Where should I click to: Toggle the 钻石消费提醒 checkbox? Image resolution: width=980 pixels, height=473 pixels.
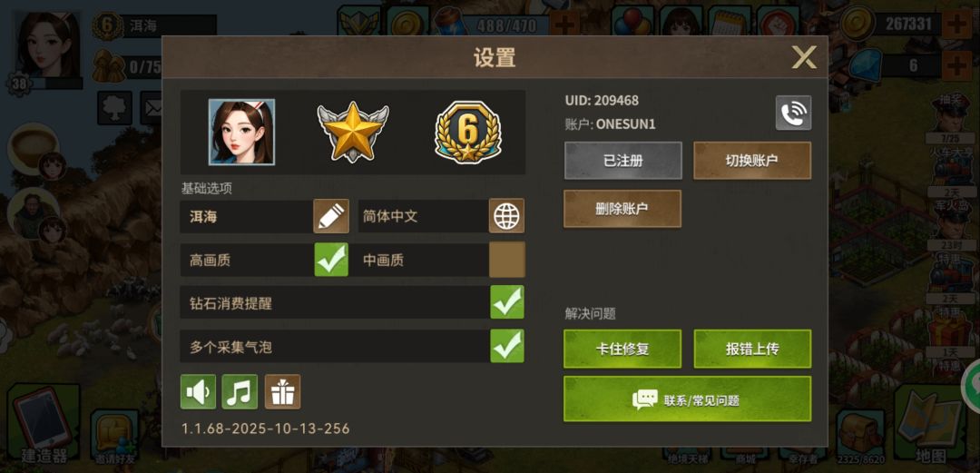507,302
